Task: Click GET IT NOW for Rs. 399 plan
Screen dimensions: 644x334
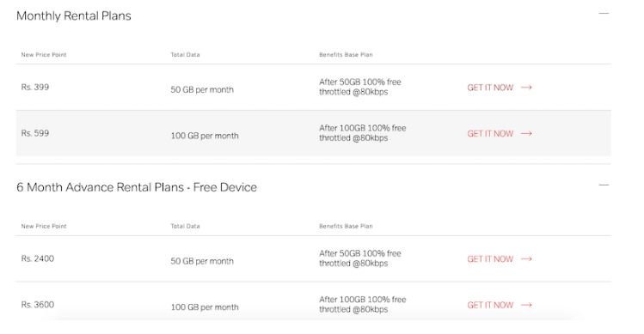Action: click(490, 88)
